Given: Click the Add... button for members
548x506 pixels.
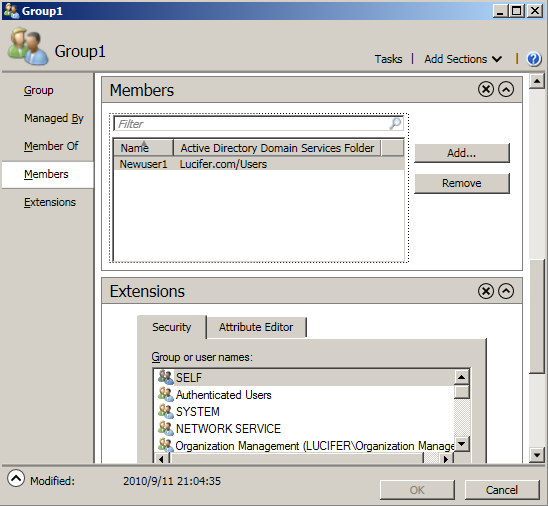Looking at the screenshot, I should [x=462, y=153].
